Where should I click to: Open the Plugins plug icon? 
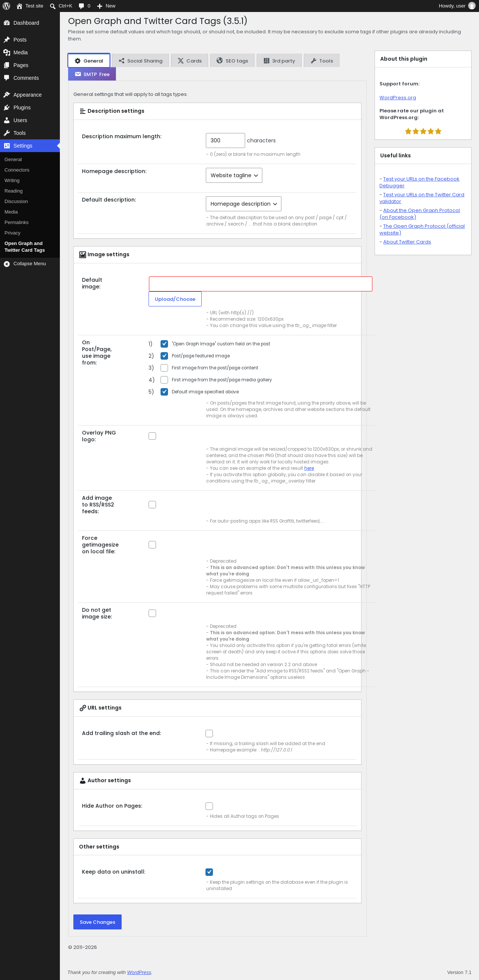pyautogui.click(x=6, y=108)
